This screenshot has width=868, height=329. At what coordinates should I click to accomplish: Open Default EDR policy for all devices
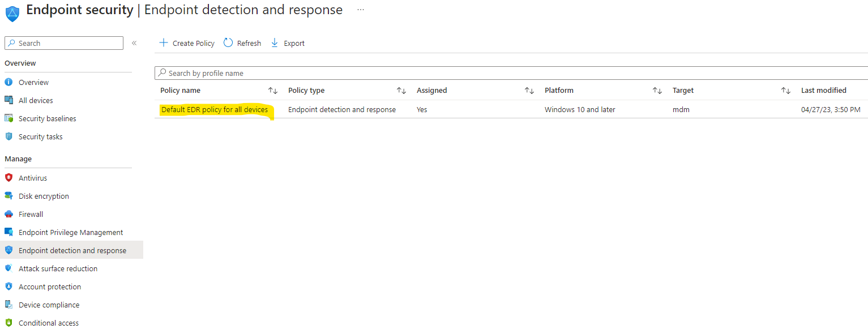coord(215,109)
